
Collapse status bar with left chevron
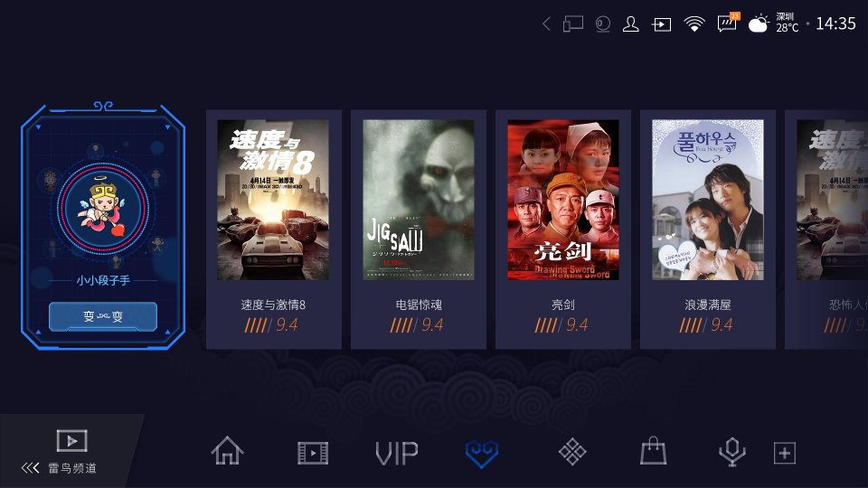[546, 23]
